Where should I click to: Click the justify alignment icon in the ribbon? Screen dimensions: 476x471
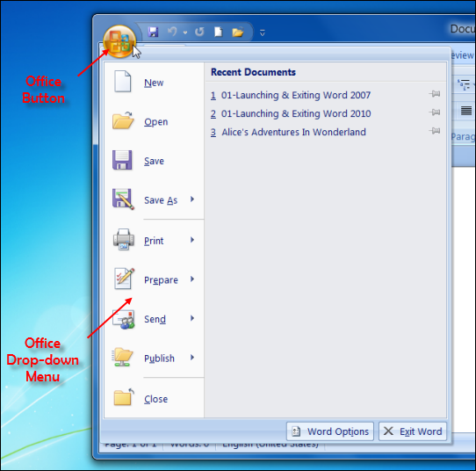click(x=466, y=111)
